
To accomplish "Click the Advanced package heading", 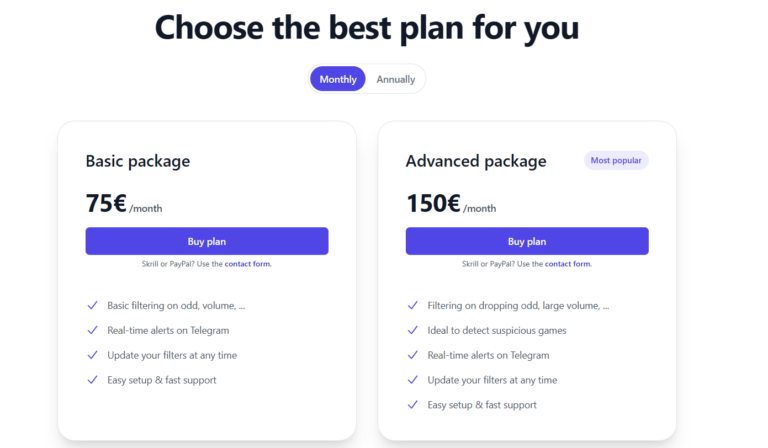I will click(476, 161).
